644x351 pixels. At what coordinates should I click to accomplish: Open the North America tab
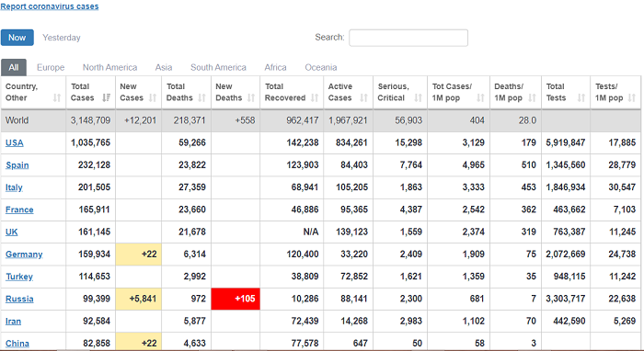[110, 67]
